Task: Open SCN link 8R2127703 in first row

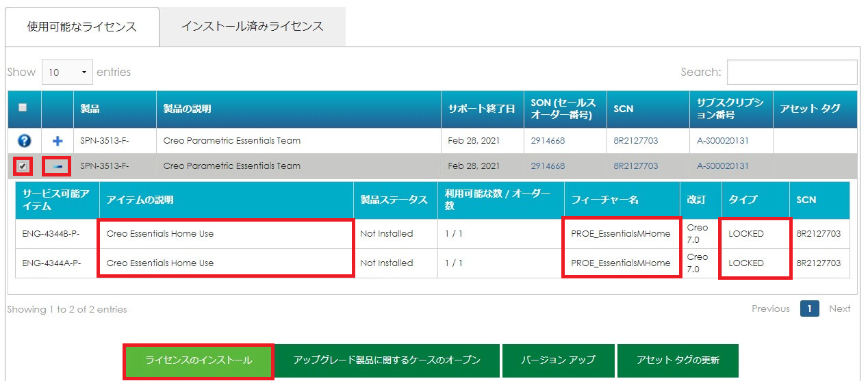Action: [636, 141]
